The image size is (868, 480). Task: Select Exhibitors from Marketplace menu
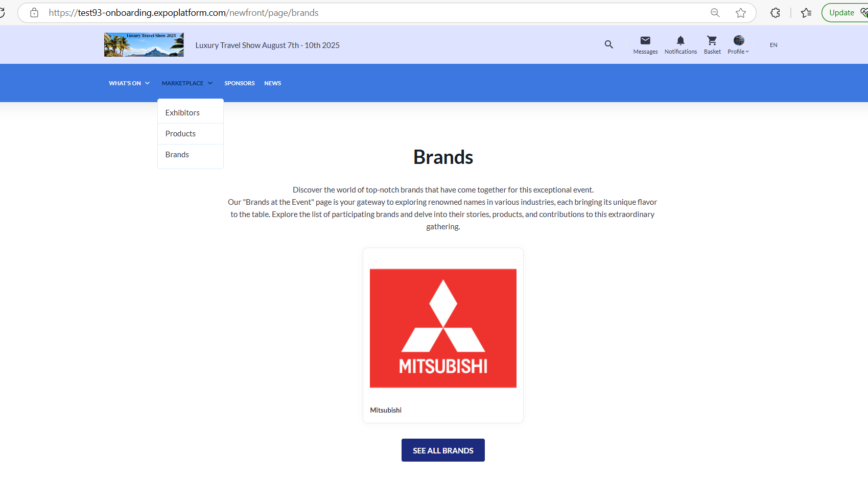(x=182, y=113)
